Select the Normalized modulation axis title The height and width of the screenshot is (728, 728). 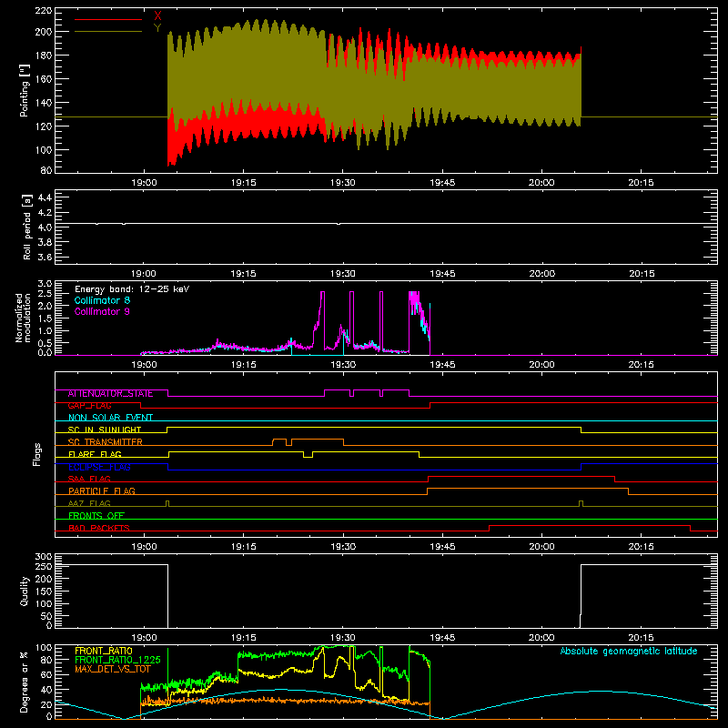point(24,318)
